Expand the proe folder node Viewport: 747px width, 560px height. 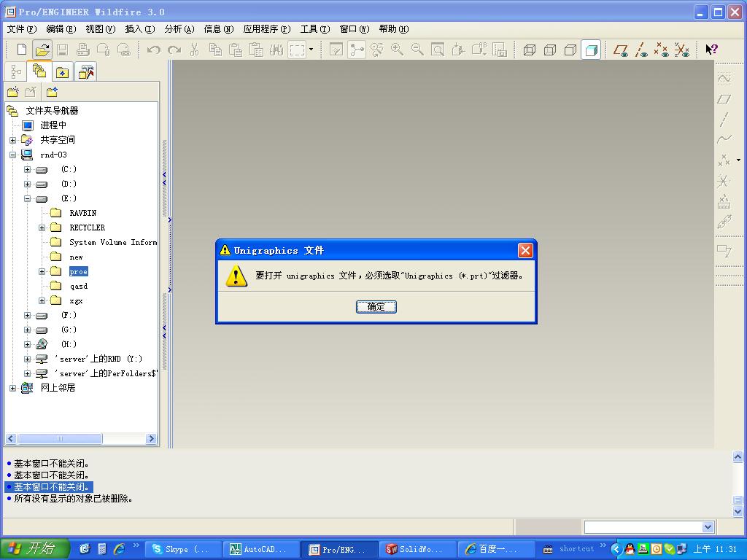(x=42, y=271)
